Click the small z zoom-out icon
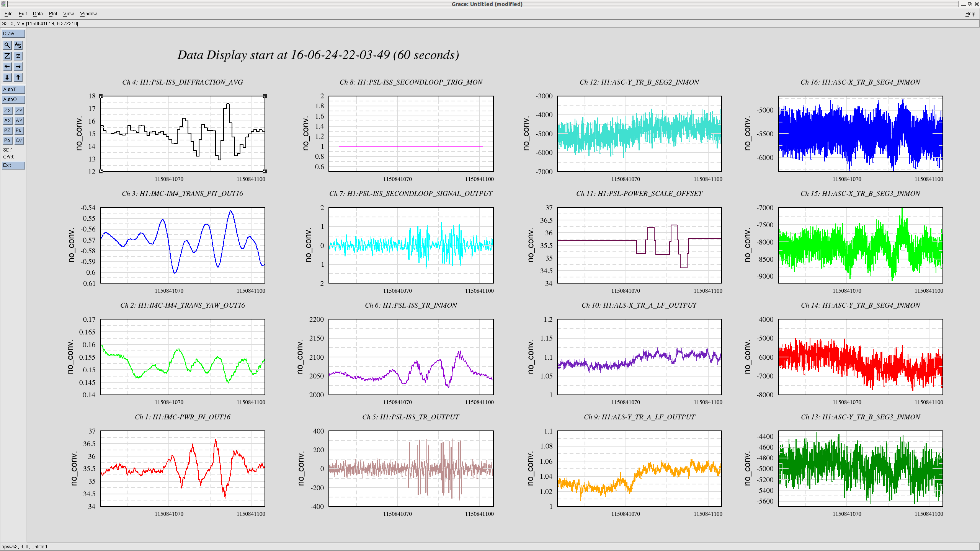The height and width of the screenshot is (551, 980). (18, 56)
